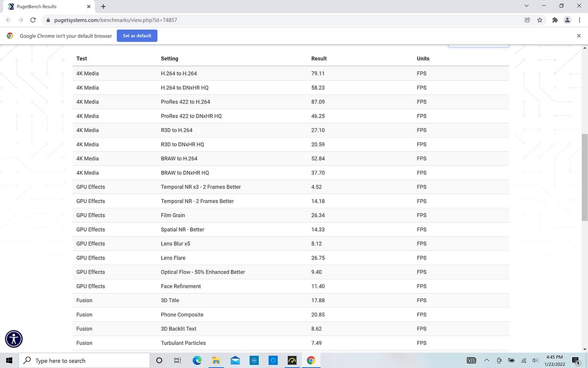The width and height of the screenshot is (588, 368).
Task: Open the Mail app on the taskbar
Action: (235, 361)
